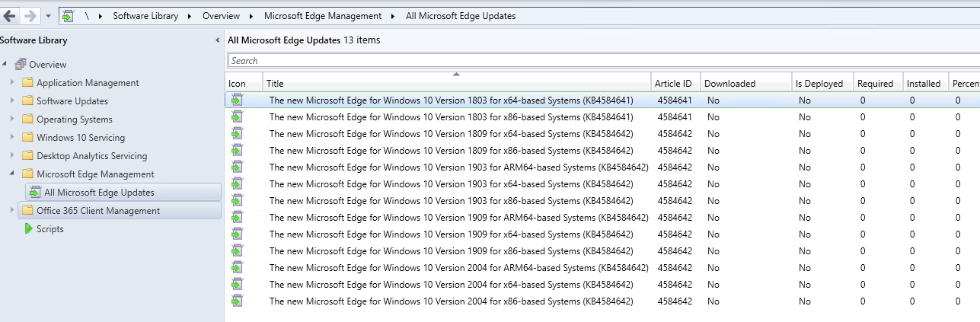980x322 pixels.
Task: Collapse the Microsoft Edge Management node
Action: [11, 174]
